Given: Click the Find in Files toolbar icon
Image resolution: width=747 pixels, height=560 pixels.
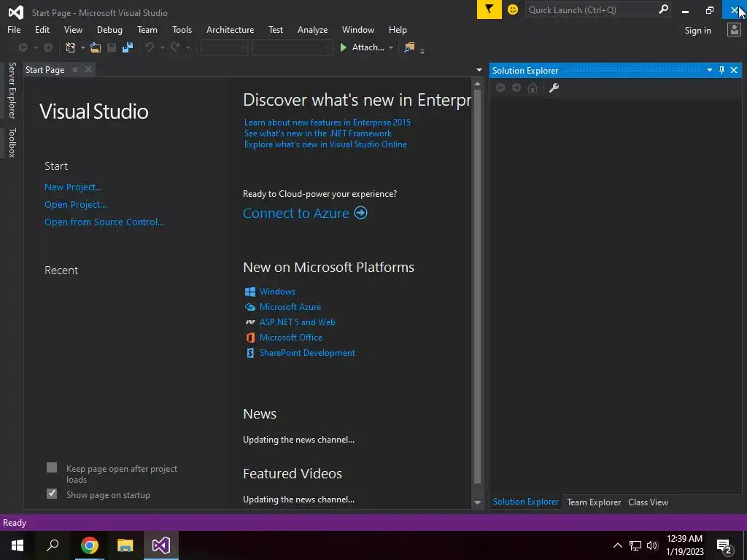Looking at the screenshot, I should point(409,47).
